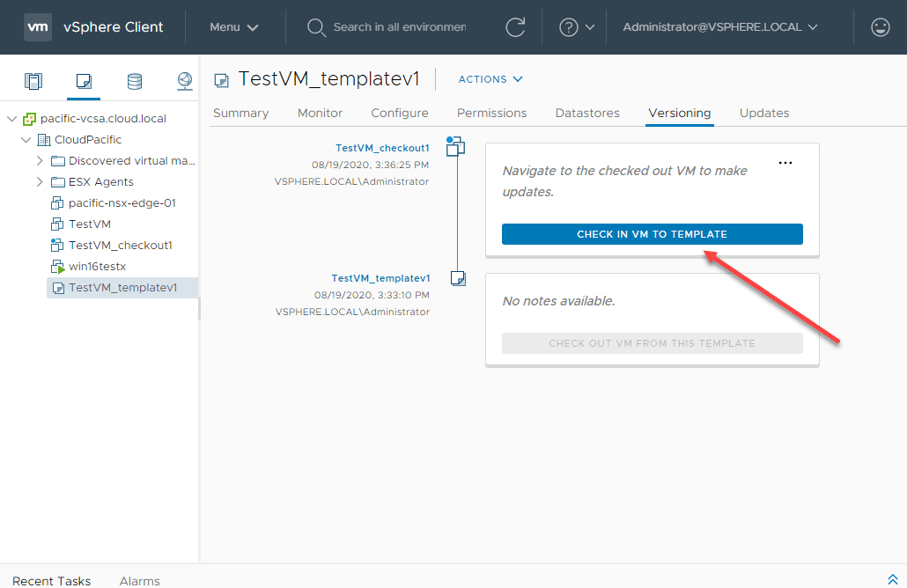The width and height of the screenshot is (907, 588).
Task: Open the help question mark icon
Action: (x=569, y=27)
